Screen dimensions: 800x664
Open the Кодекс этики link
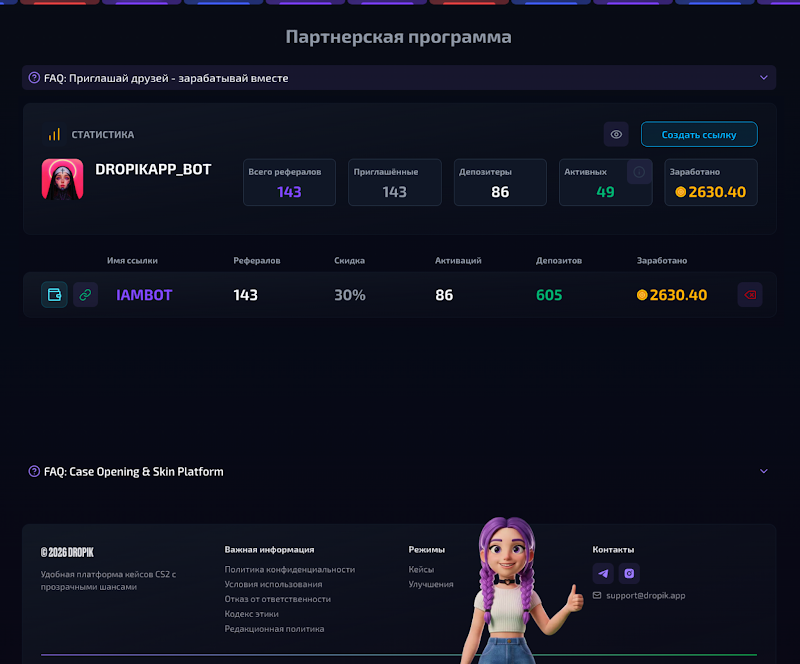(252, 613)
